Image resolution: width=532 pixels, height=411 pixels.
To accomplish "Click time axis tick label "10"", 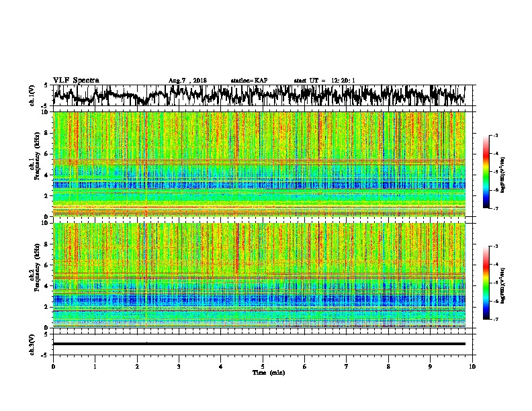I will coord(472,367).
